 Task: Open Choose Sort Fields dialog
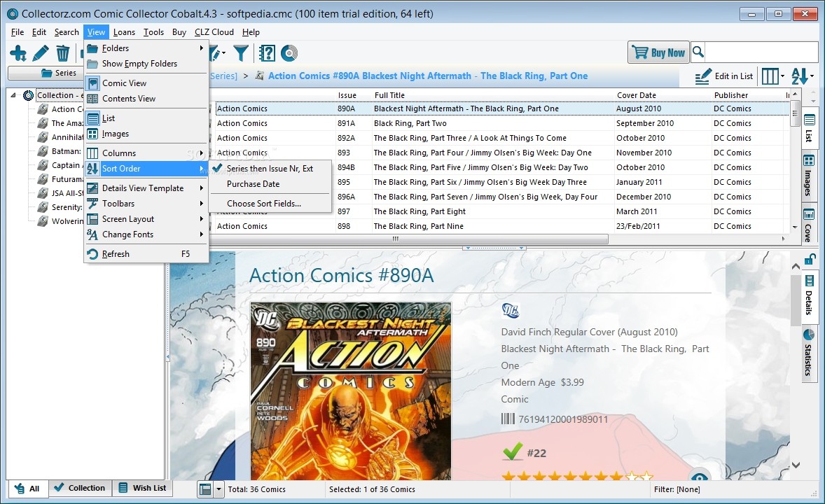270,204
